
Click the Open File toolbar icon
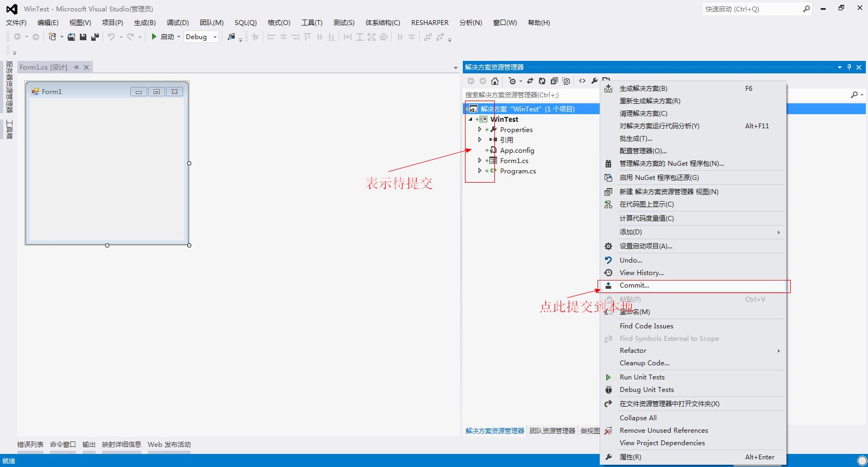coord(71,36)
